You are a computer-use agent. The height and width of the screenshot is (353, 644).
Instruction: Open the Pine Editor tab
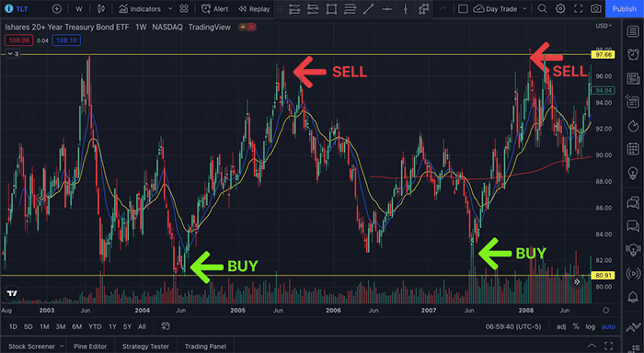(90, 347)
